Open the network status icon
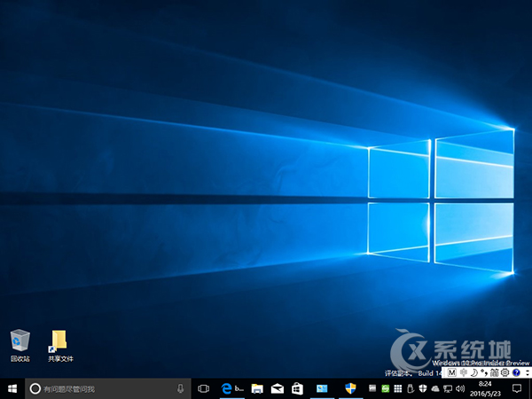This screenshot has height=399, width=532. pos(448,389)
